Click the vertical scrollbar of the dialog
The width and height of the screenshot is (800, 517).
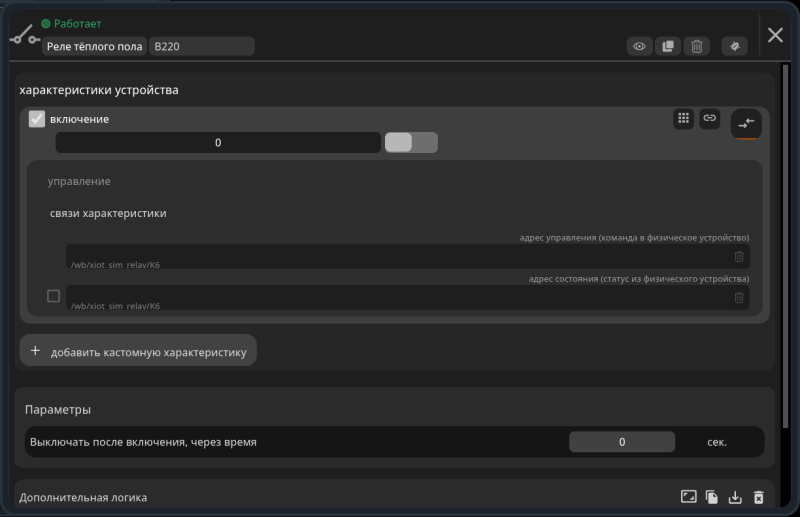[x=786, y=246]
